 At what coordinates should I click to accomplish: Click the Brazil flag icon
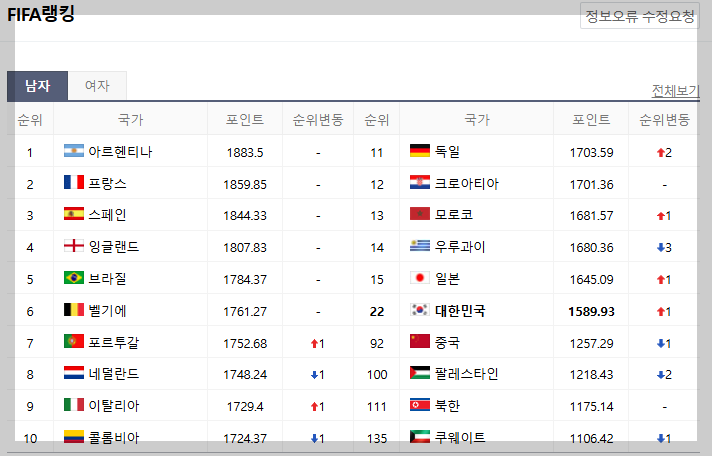tap(74, 278)
